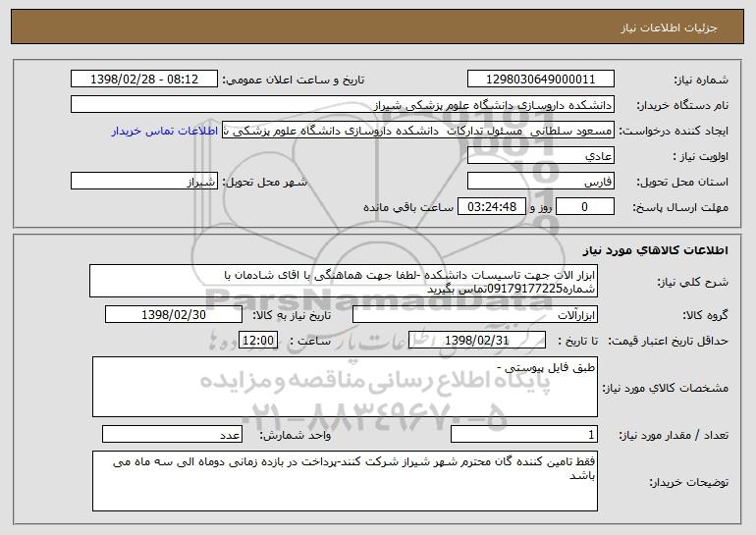Click the label اولویت نیاز

point(701,156)
